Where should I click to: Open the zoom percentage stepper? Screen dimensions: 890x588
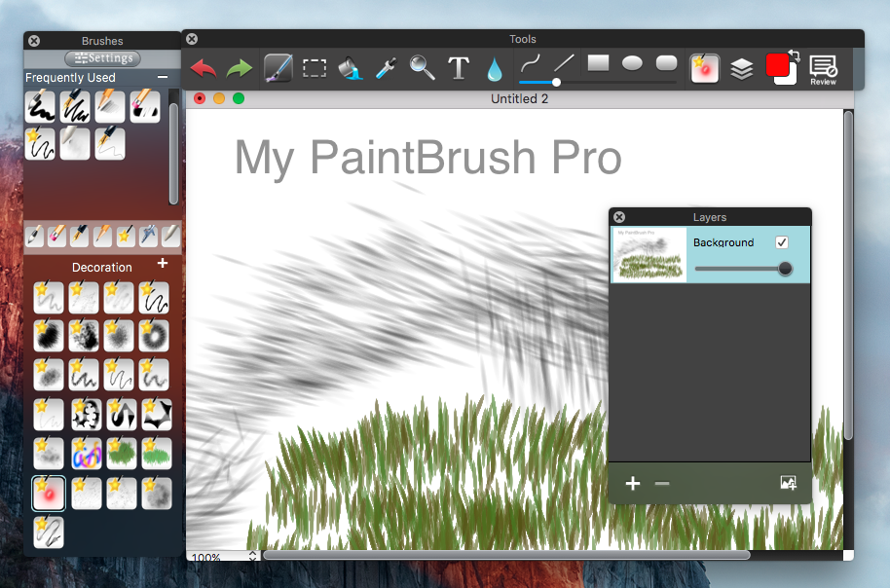pyautogui.click(x=252, y=557)
